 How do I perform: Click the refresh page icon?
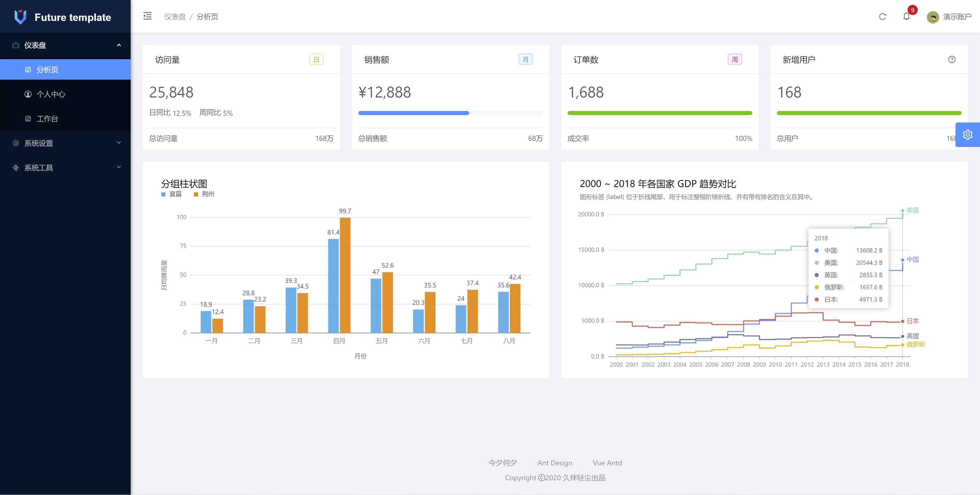tap(882, 17)
